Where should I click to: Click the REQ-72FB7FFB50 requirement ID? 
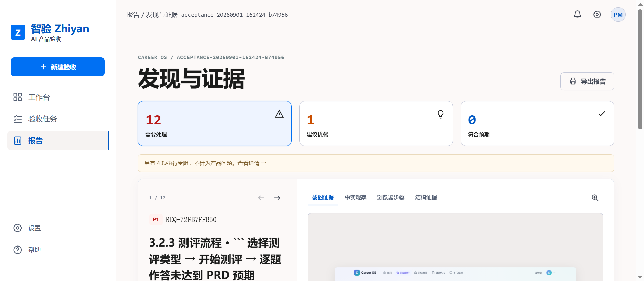tap(191, 220)
